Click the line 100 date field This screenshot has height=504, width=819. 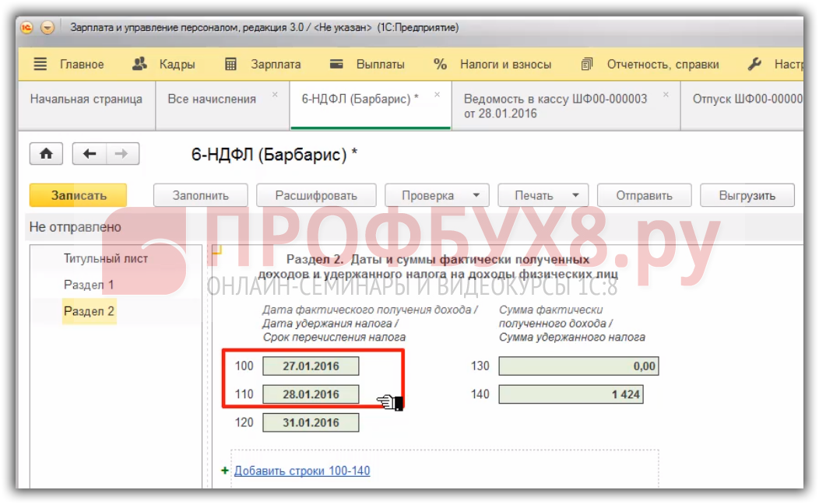[x=311, y=366]
